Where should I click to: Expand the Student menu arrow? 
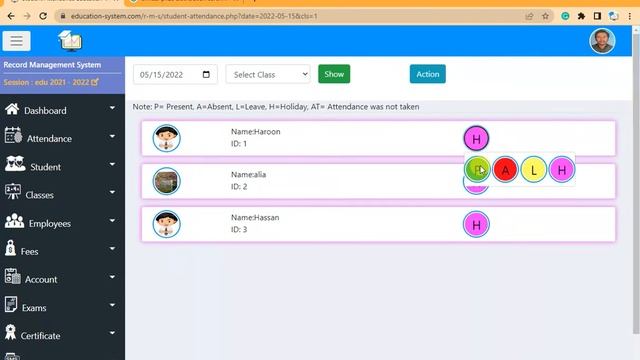[x=112, y=164]
